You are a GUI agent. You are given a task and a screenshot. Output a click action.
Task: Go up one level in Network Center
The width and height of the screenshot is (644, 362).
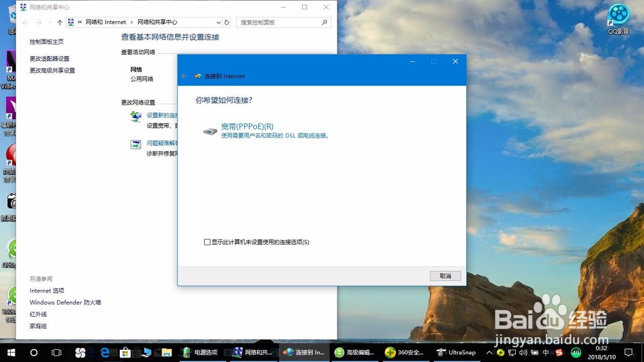[x=59, y=22]
